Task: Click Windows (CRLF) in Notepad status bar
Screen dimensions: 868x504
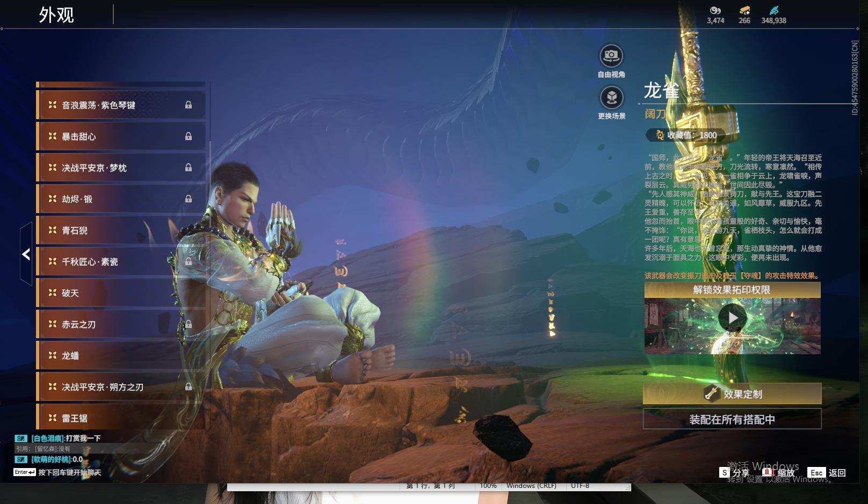Action: [x=531, y=486]
